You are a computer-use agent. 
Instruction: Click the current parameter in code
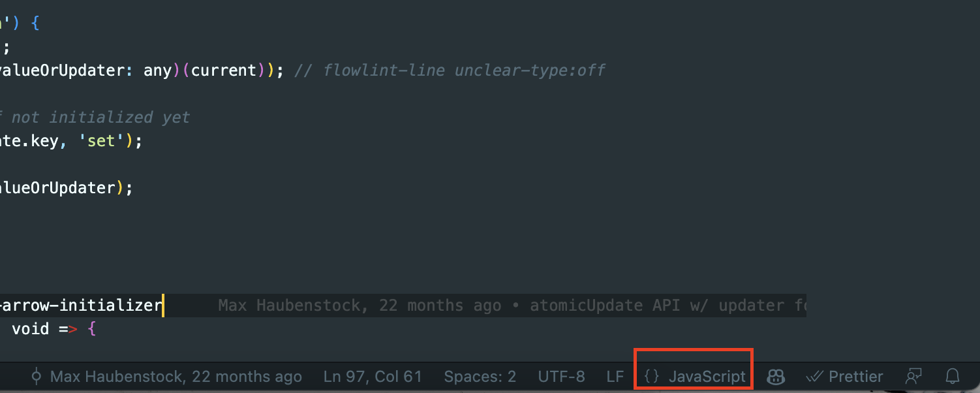[x=224, y=70]
